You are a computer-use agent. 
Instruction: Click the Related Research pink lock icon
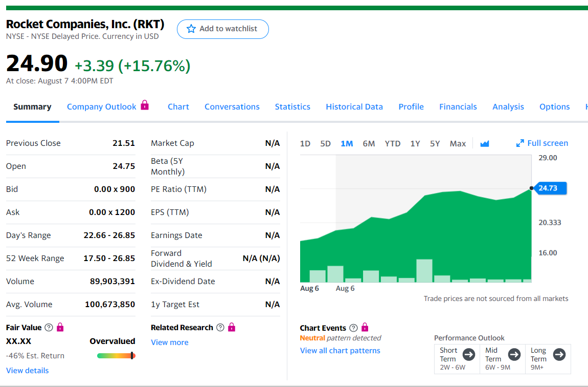point(232,327)
